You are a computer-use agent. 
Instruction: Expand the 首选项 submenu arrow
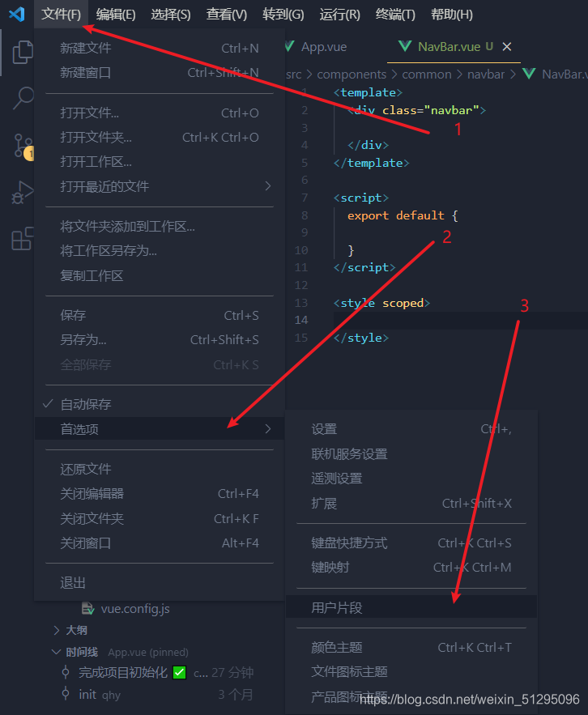pyautogui.click(x=268, y=428)
